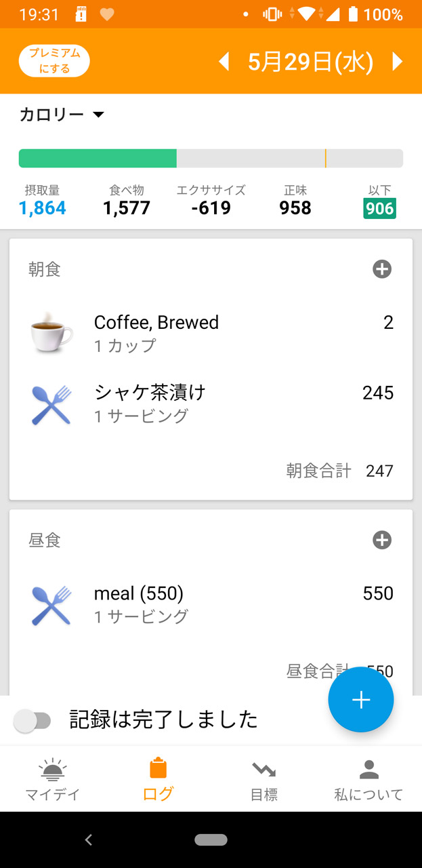Select the ログ tab

coord(158,780)
